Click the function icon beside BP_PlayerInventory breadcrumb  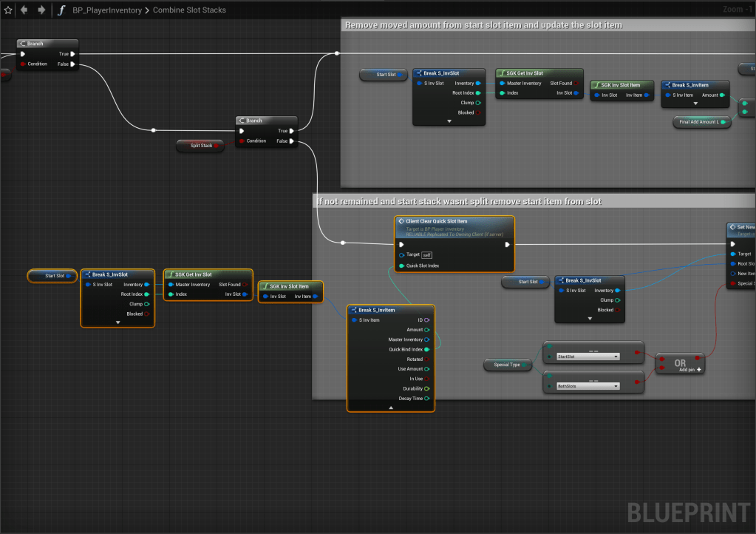click(62, 10)
